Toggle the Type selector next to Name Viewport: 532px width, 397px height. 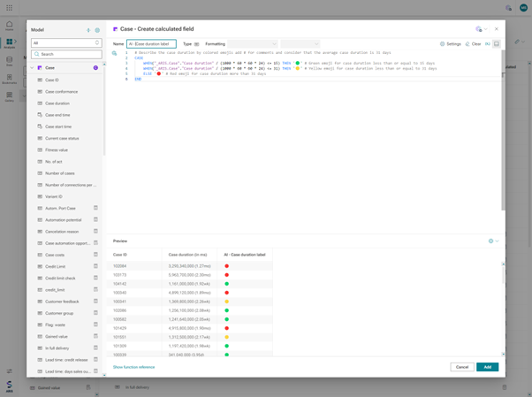tap(196, 43)
